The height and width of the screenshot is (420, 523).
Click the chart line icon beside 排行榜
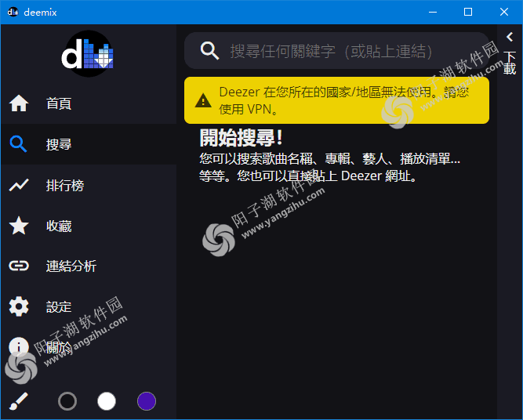point(19,185)
